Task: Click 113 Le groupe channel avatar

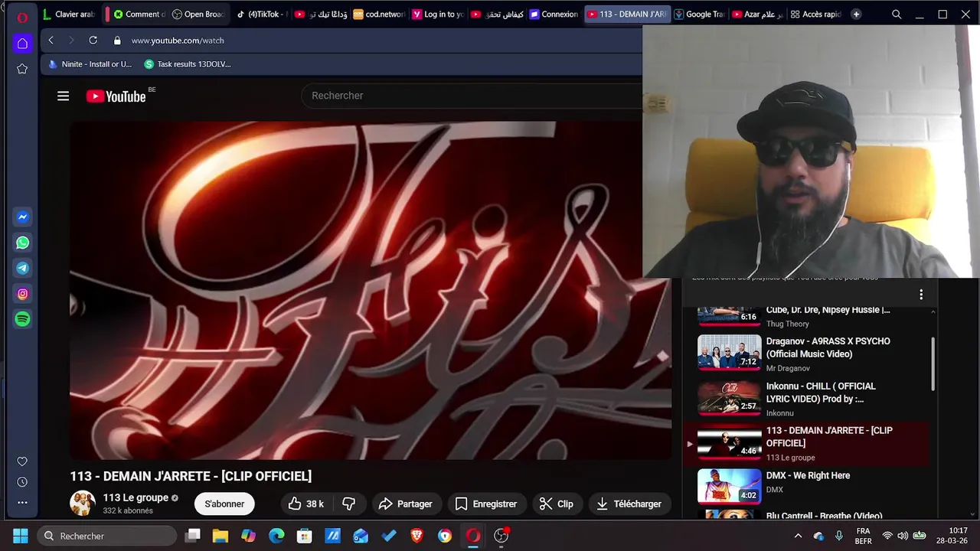Action: pos(83,503)
